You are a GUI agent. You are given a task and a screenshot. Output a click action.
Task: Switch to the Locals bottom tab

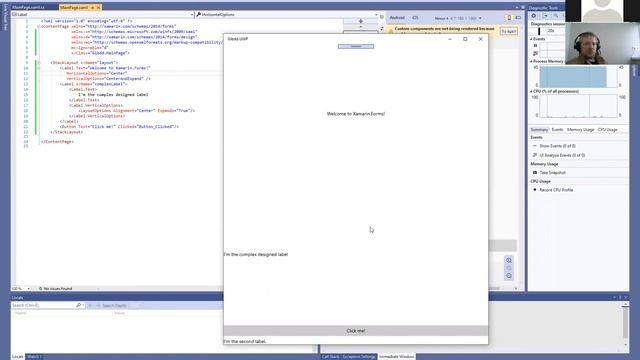(18, 357)
